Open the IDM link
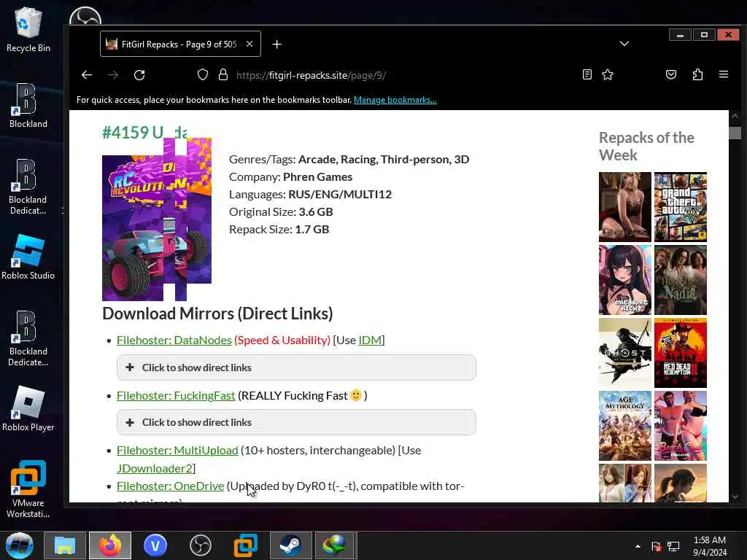747x560 pixels. (x=370, y=340)
